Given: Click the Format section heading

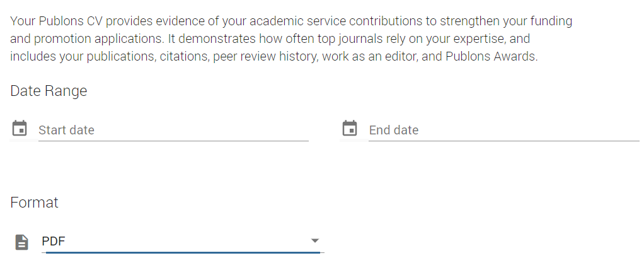Looking at the screenshot, I should [x=35, y=203].
